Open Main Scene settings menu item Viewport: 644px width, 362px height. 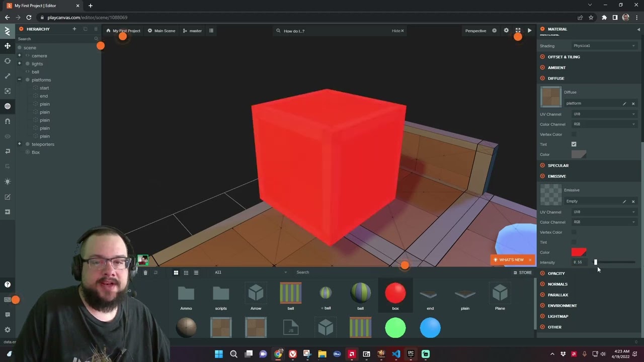pyautogui.click(x=161, y=31)
